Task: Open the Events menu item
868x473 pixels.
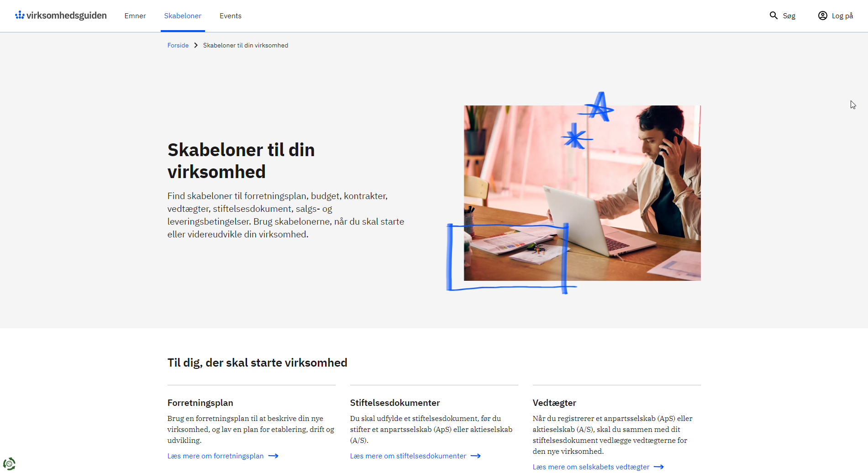Action: (231, 16)
